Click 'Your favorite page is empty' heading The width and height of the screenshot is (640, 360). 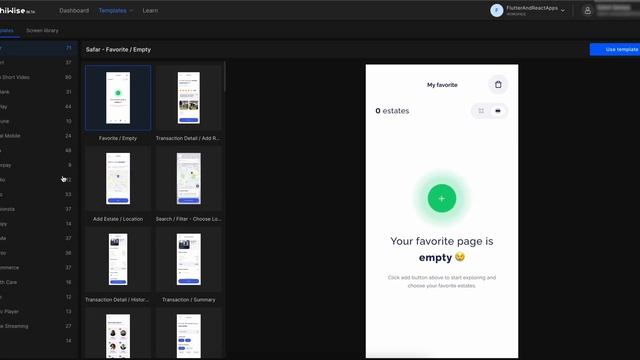tap(442, 249)
